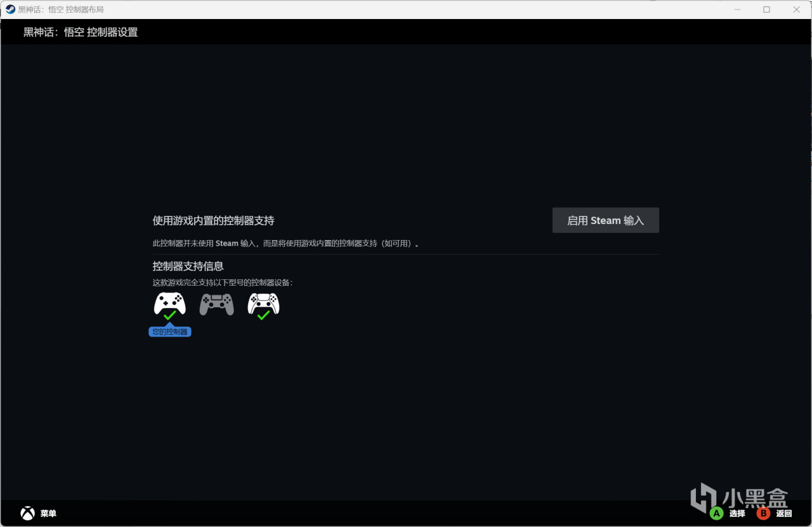
Task: Click the 返回 footer label
Action: pyautogui.click(x=784, y=513)
